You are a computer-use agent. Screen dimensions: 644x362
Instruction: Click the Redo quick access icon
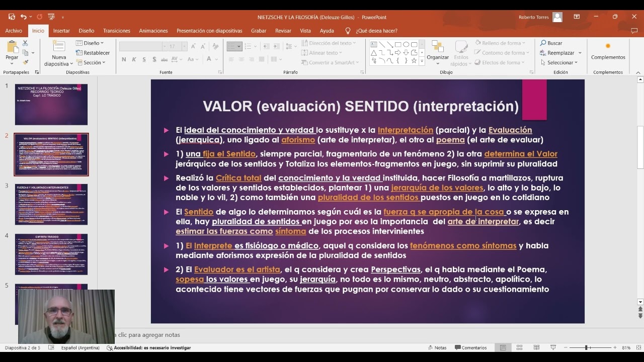pyautogui.click(x=39, y=17)
